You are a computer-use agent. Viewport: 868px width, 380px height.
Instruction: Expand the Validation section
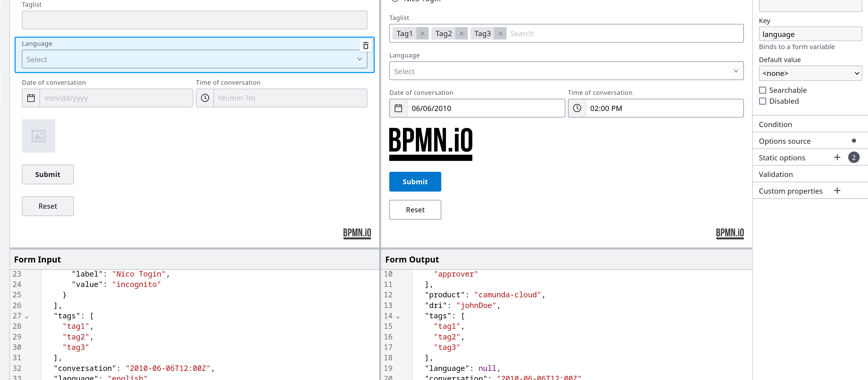pos(776,174)
